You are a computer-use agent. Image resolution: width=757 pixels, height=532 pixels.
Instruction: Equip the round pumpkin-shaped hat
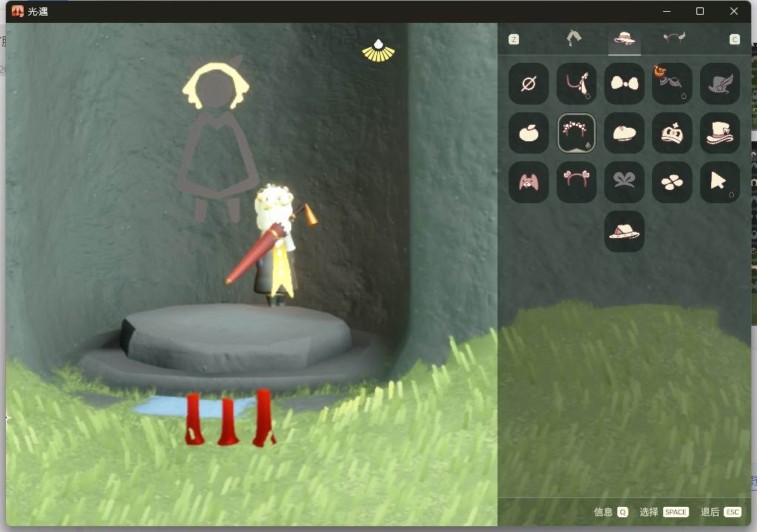click(x=528, y=133)
